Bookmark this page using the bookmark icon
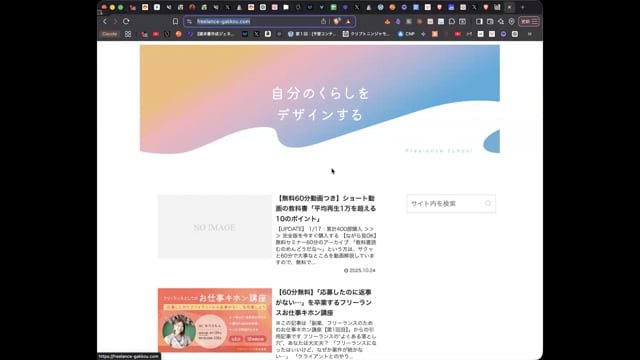This screenshot has height=360, width=640. pyautogui.click(x=175, y=21)
